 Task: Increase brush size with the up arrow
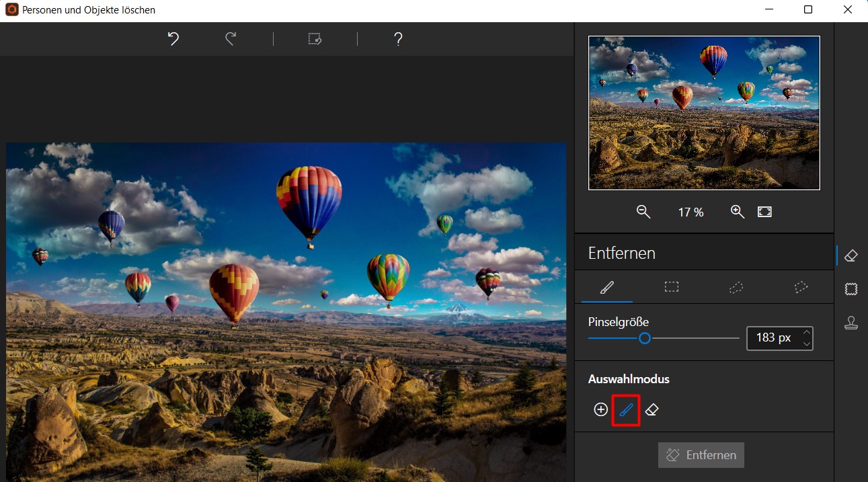(x=807, y=332)
